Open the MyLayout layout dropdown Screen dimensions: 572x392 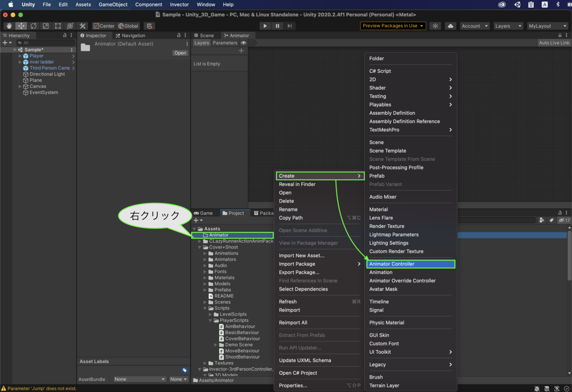tap(547, 26)
